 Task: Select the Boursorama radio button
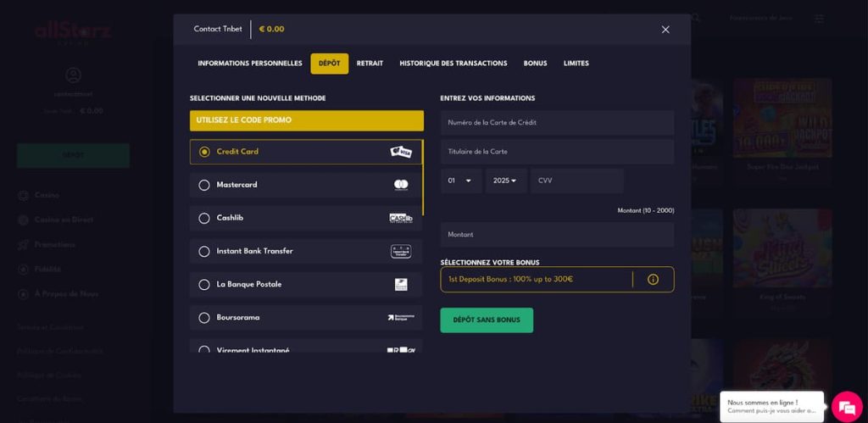pyautogui.click(x=204, y=318)
